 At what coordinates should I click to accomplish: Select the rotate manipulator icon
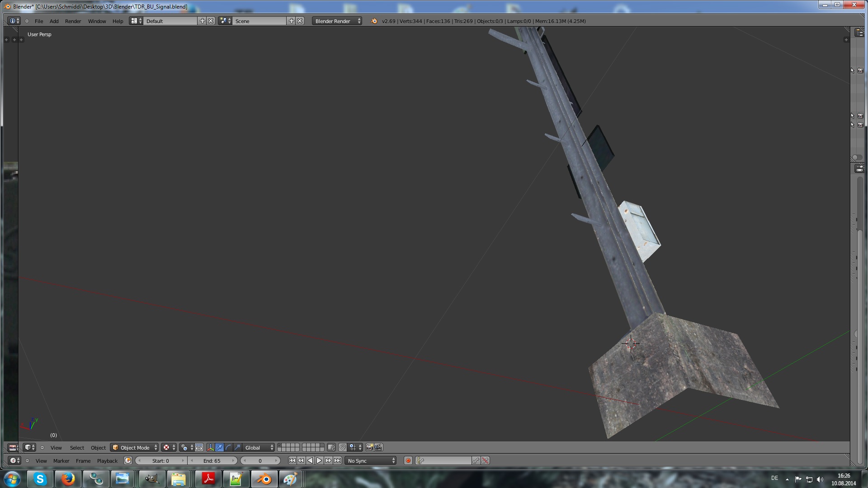(x=228, y=447)
